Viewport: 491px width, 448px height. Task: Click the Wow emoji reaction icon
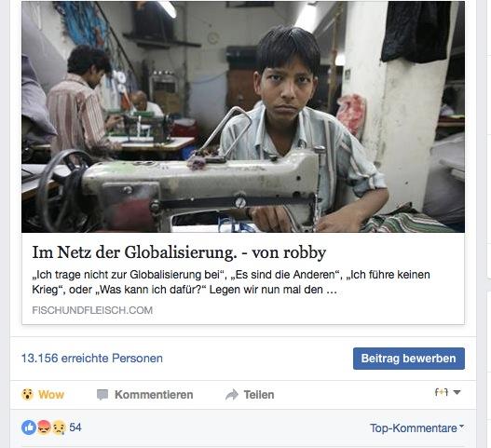tap(28, 395)
